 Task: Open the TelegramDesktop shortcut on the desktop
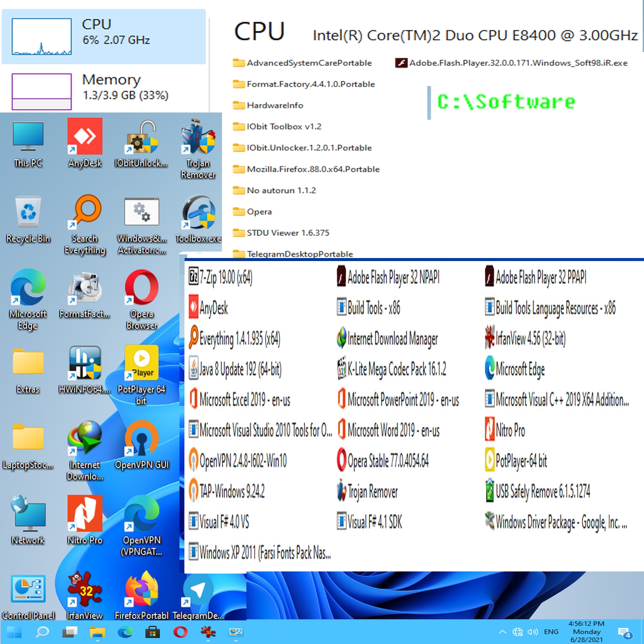point(198,597)
